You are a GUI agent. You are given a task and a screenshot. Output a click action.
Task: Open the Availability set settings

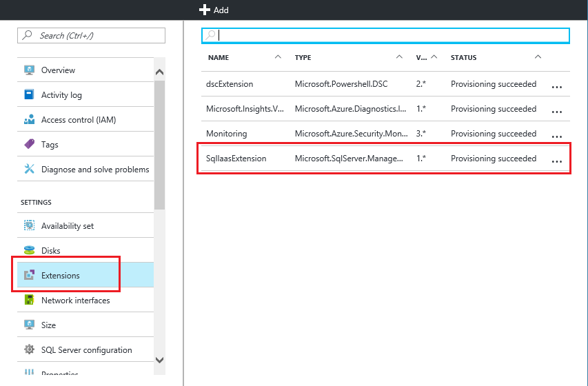point(85,225)
